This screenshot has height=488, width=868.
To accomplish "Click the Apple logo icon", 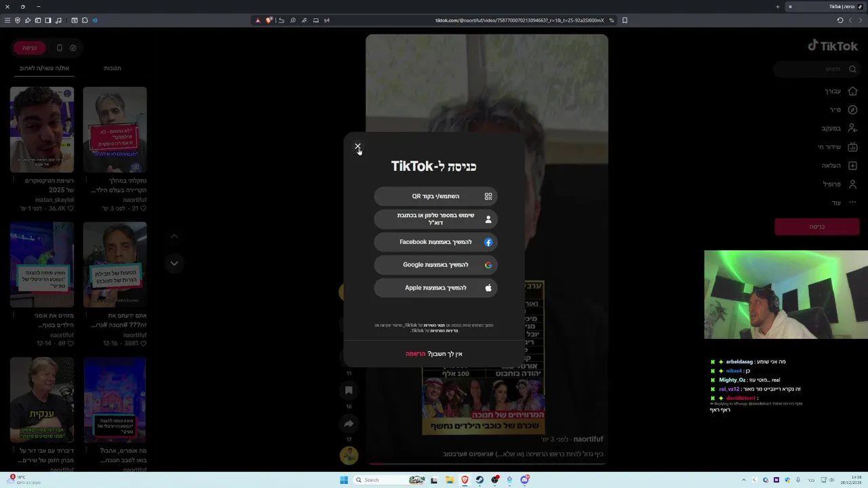I will coord(488,288).
